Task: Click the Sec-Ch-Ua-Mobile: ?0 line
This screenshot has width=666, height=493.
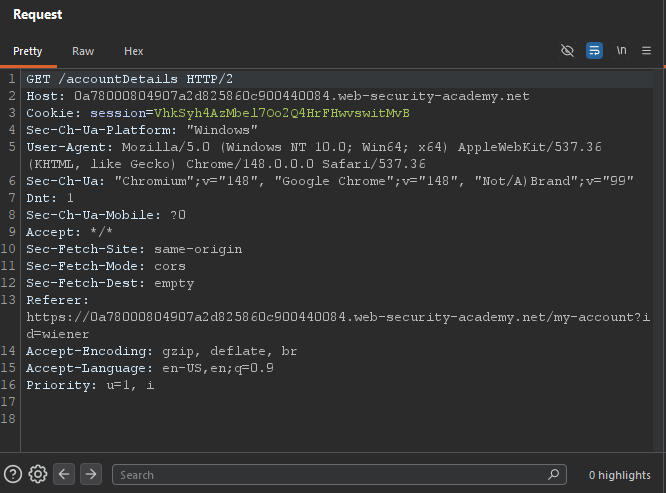Action: coord(106,215)
